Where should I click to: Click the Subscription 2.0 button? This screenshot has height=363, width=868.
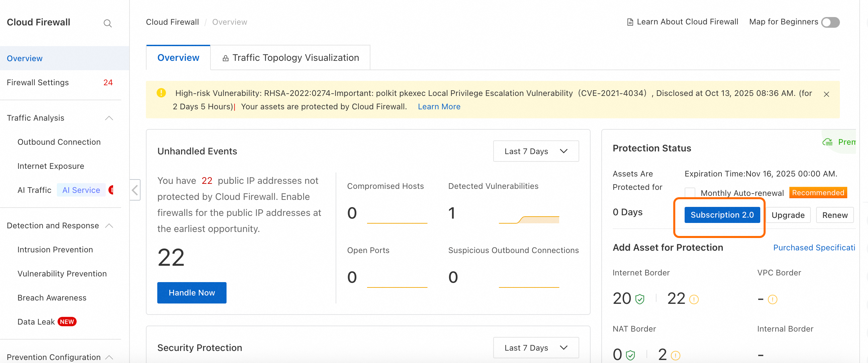(x=722, y=215)
